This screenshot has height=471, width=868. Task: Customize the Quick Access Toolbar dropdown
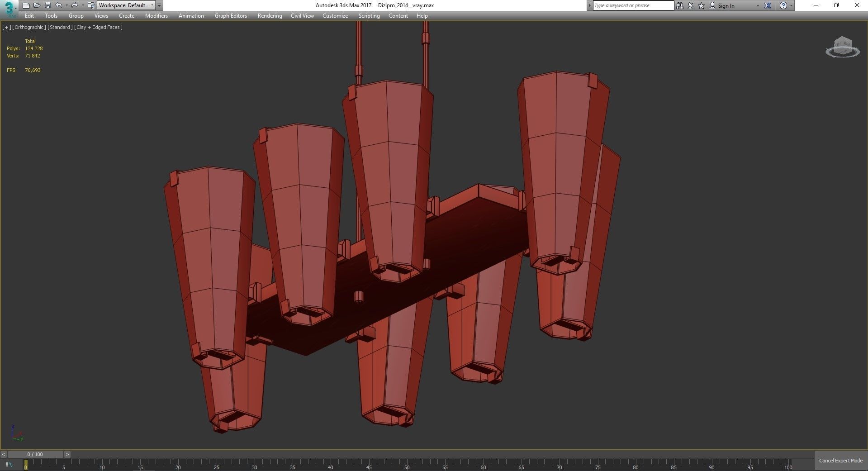159,5
